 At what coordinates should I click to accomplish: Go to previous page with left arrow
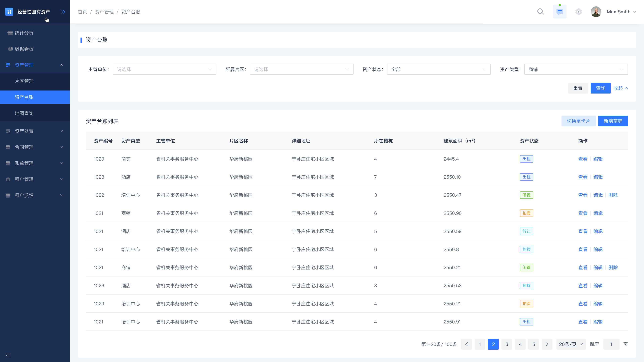coord(466,344)
